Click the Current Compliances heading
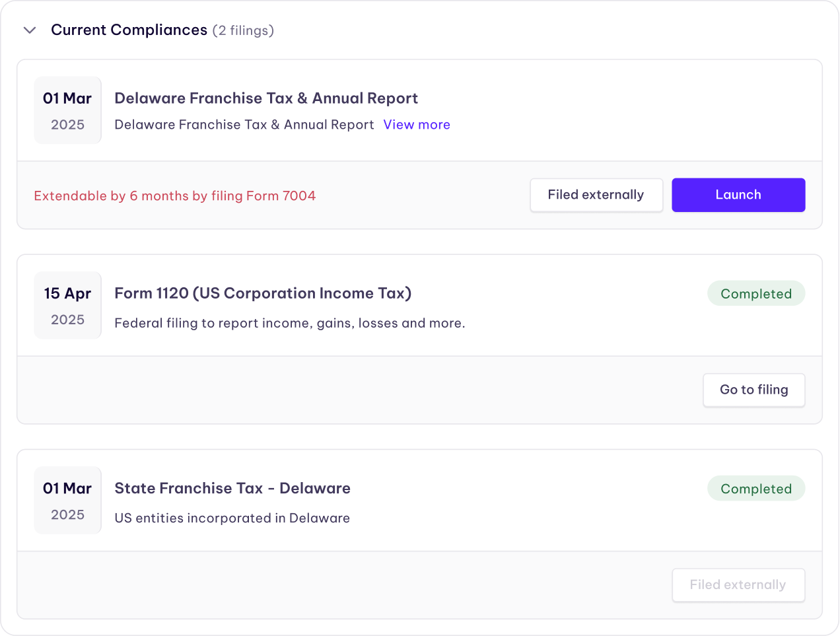The width and height of the screenshot is (840, 636). tap(129, 30)
